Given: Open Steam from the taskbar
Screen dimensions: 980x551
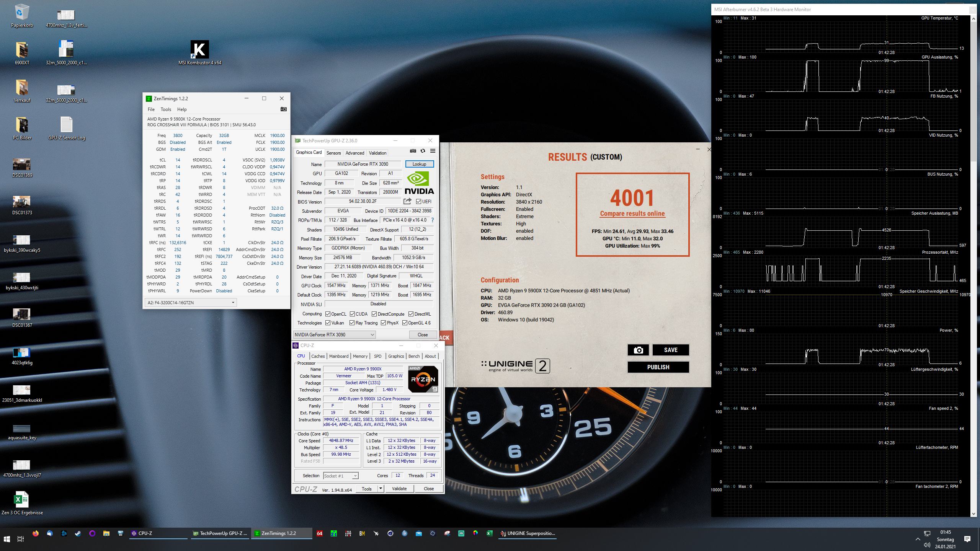Looking at the screenshot, I should pos(78,533).
